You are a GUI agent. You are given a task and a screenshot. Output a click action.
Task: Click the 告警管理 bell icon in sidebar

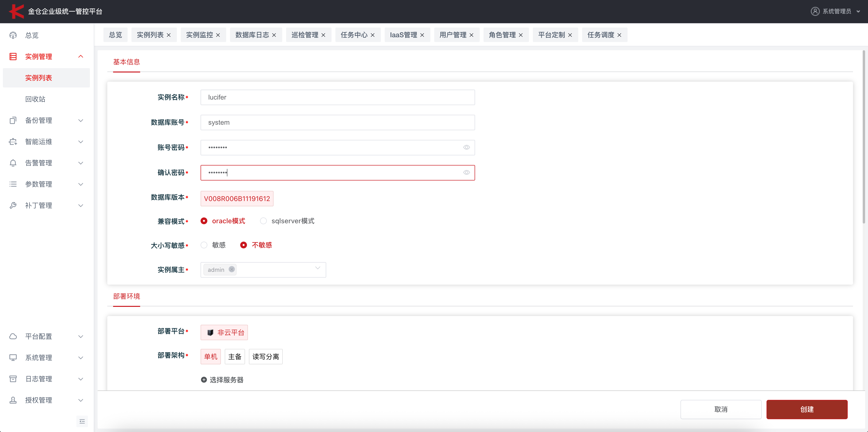pos(13,163)
